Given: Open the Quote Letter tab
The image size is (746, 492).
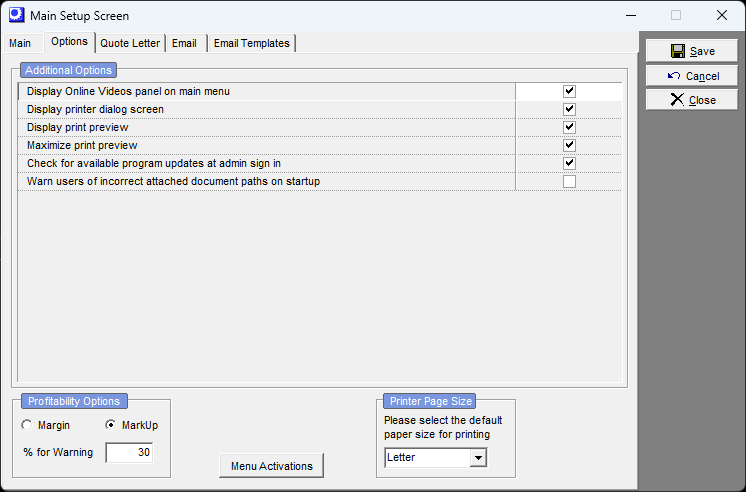Looking at the screenshot, I should pos(130,43).
